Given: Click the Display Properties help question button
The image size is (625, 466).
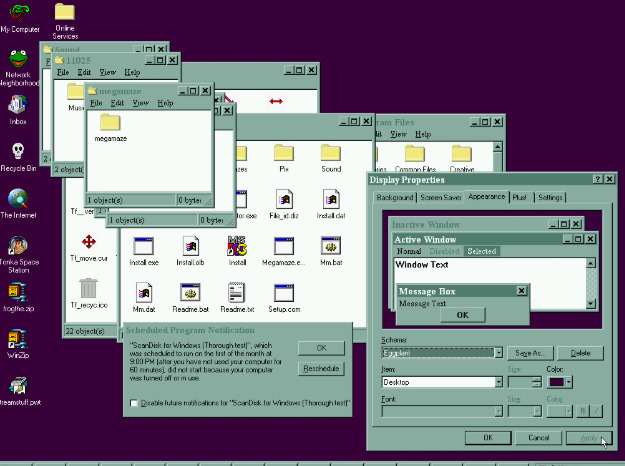Looking at the screenshot, I should tap(597, 179).
